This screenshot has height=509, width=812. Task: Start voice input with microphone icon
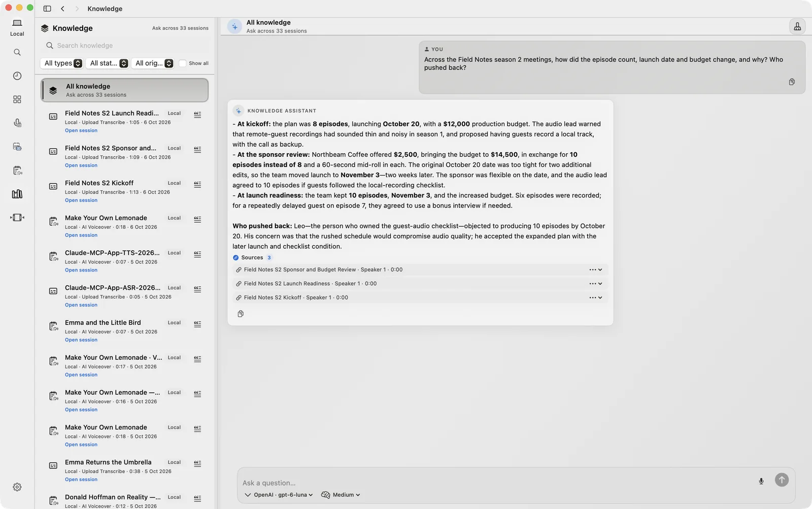click(761, 481)
